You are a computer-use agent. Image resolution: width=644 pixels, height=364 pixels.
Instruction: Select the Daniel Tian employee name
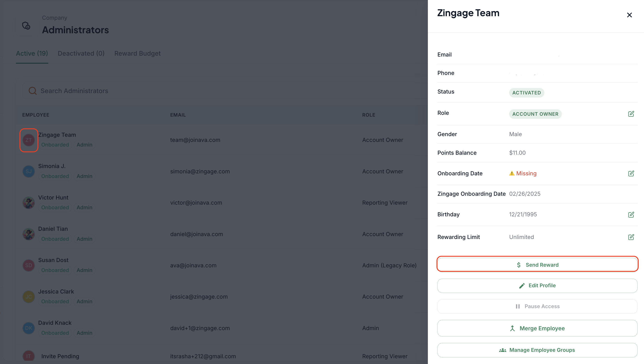coord(53,229)
